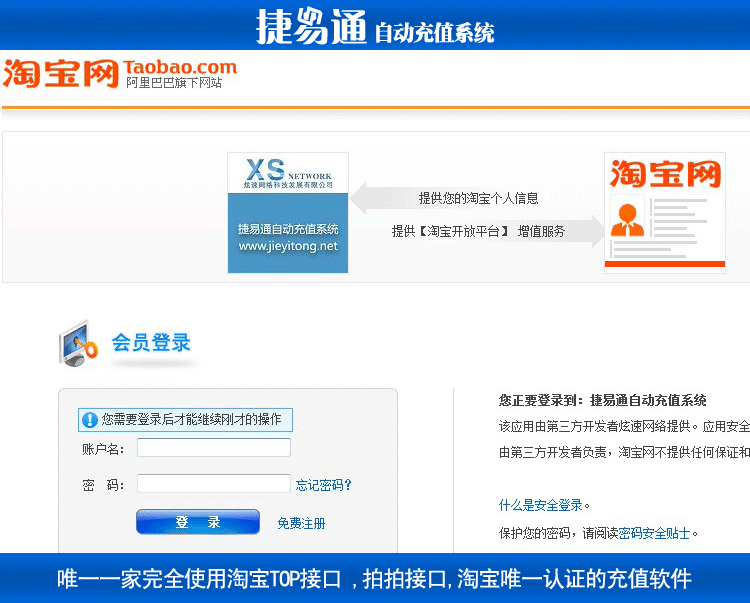
Task: Focus the 密码 password input field
Action: coord(213,484)
